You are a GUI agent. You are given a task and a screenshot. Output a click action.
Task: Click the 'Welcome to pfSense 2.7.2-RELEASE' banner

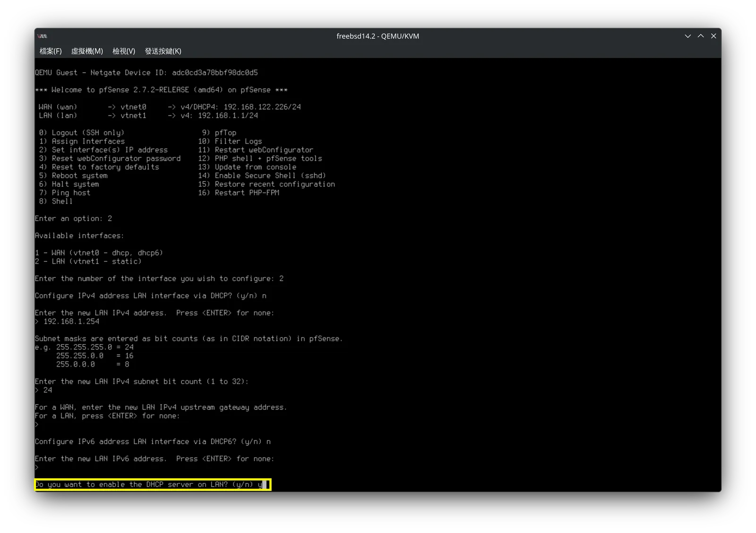point(161,90)
